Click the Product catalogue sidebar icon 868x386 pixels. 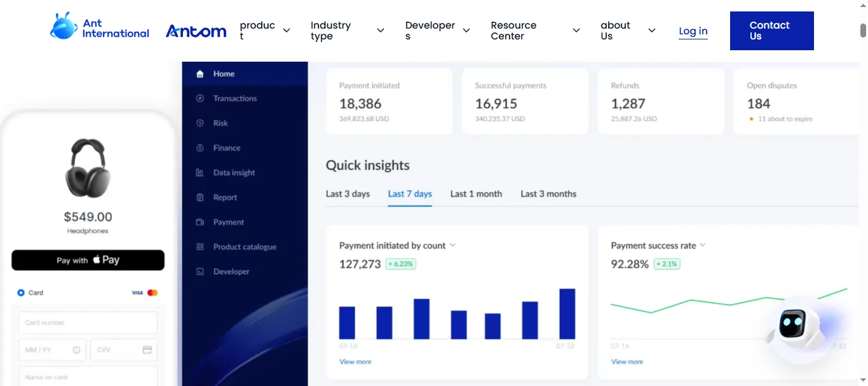[200, 247]
